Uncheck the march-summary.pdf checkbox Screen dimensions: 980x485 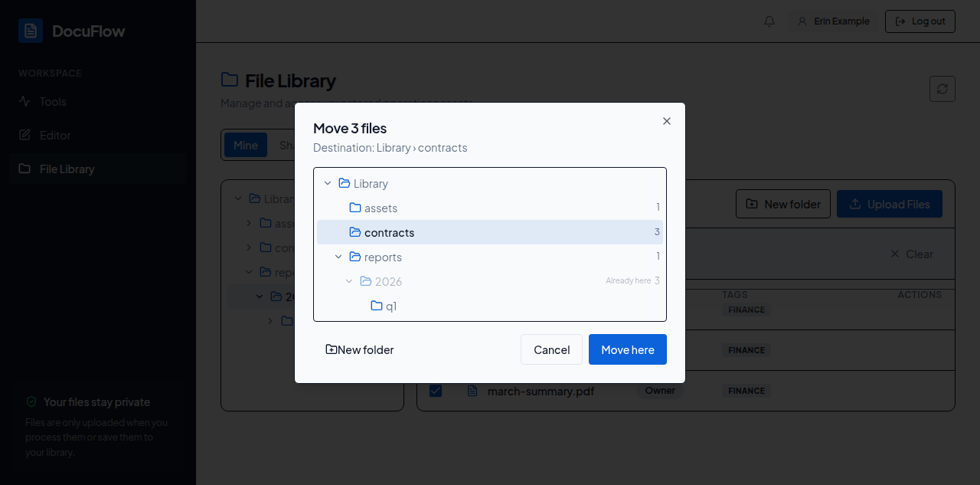(436, 391)
